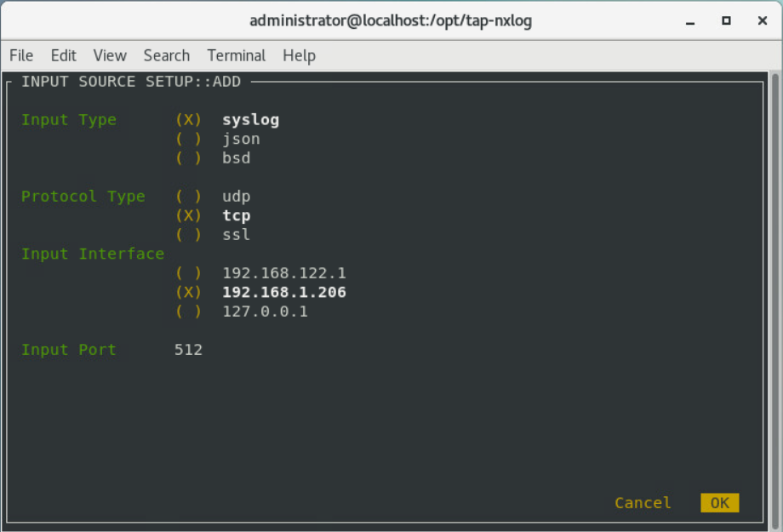Image resolution: width=783 pixels, height=532 pixels.
Task: Choose the json input type option
Action: (x=188, y=139)
